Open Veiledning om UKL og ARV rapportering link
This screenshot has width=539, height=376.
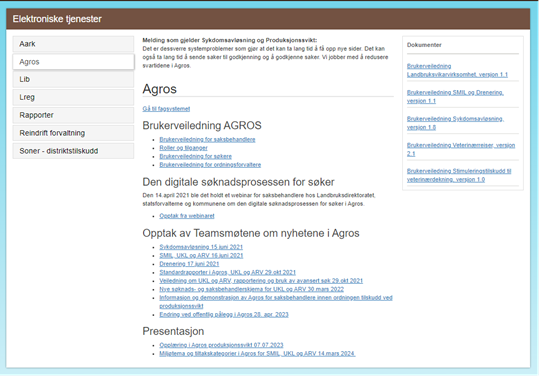261,281
